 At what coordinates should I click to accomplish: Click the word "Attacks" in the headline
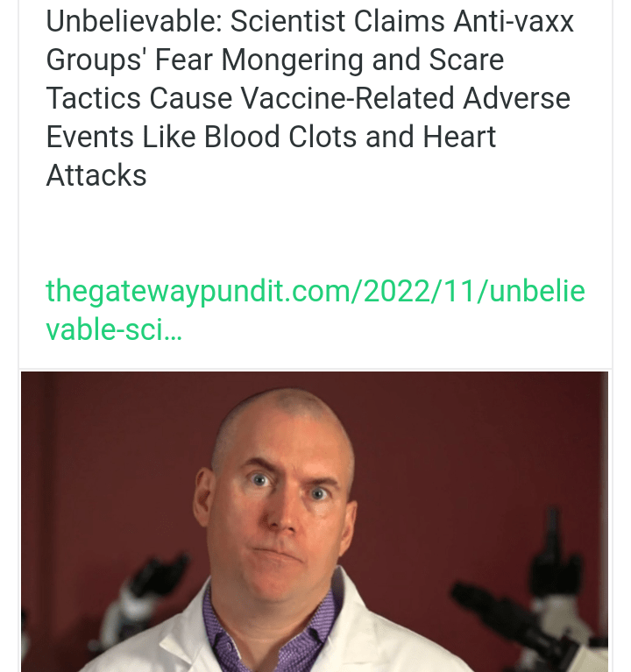point(96,175)
